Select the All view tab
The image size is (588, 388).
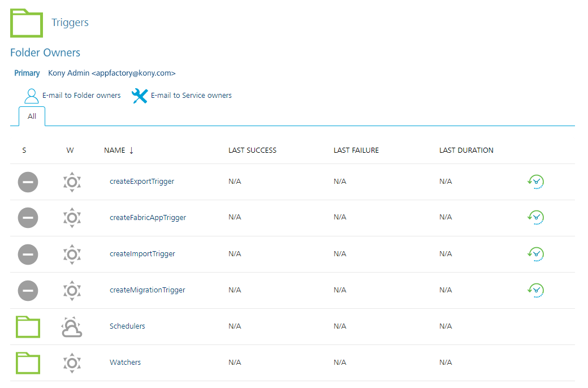tap(32, 117)
